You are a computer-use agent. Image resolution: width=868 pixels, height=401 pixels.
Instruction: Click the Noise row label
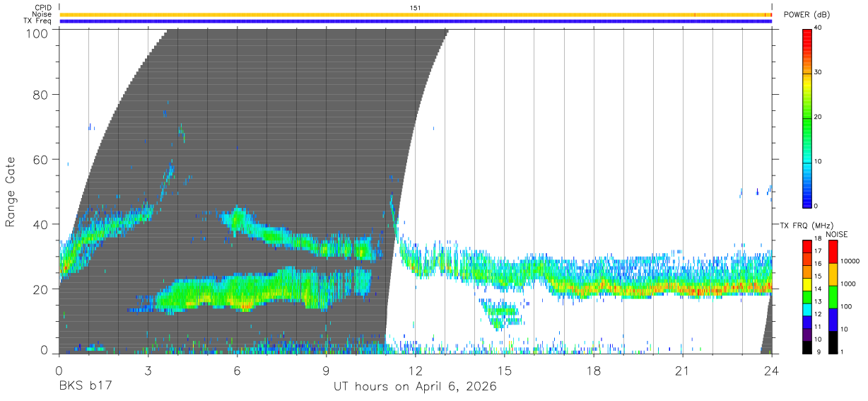tap(42, 14)
